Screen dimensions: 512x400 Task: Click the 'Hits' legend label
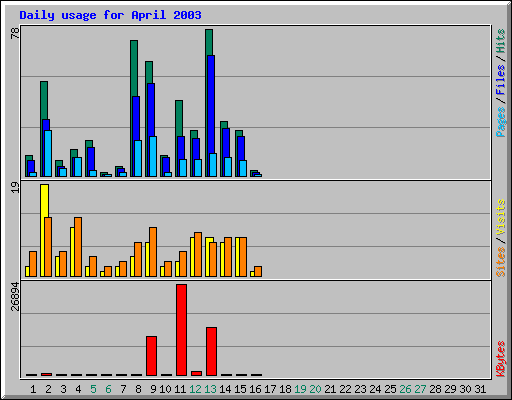[500, 41]
